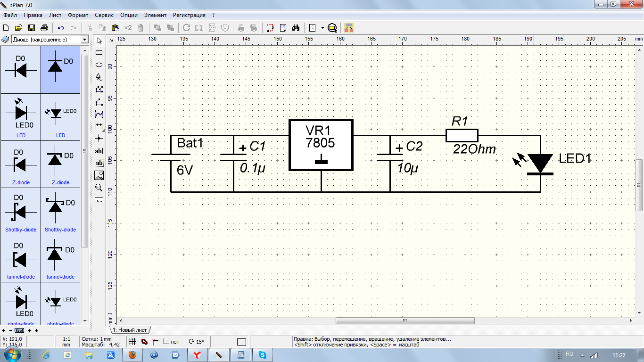Select the junction node tool

tap(99, 138)
